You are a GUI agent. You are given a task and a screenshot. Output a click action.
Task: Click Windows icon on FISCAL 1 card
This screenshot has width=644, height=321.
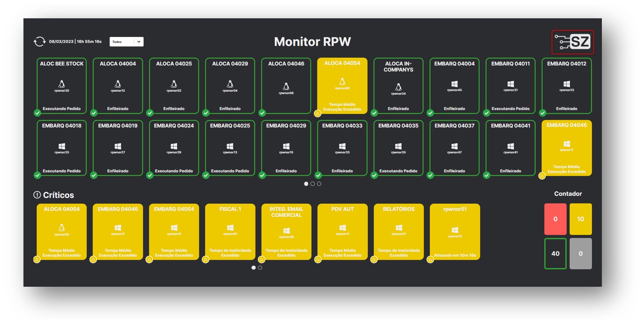tap(230, 228)
